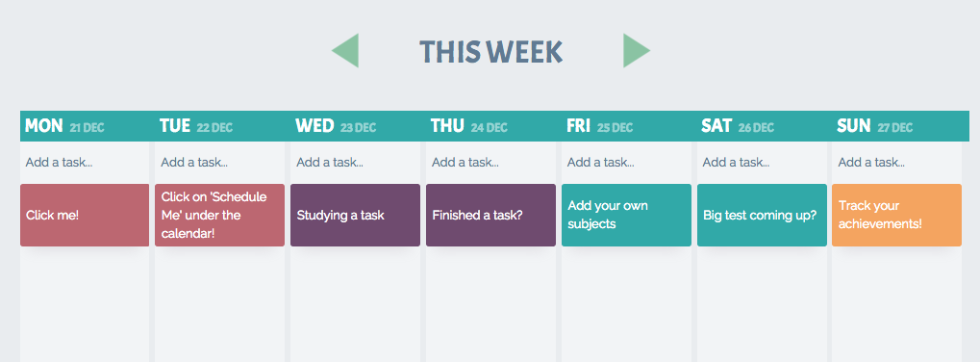Add a task under Saturday
Viewport: 980px width, 362px height.
click(x=762, y=163)
